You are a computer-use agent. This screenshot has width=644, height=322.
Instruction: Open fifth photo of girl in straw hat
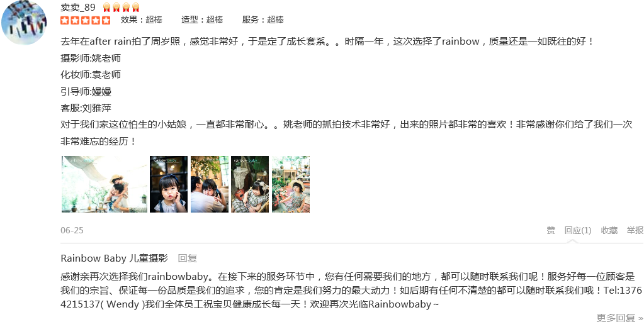pos(291,184)
